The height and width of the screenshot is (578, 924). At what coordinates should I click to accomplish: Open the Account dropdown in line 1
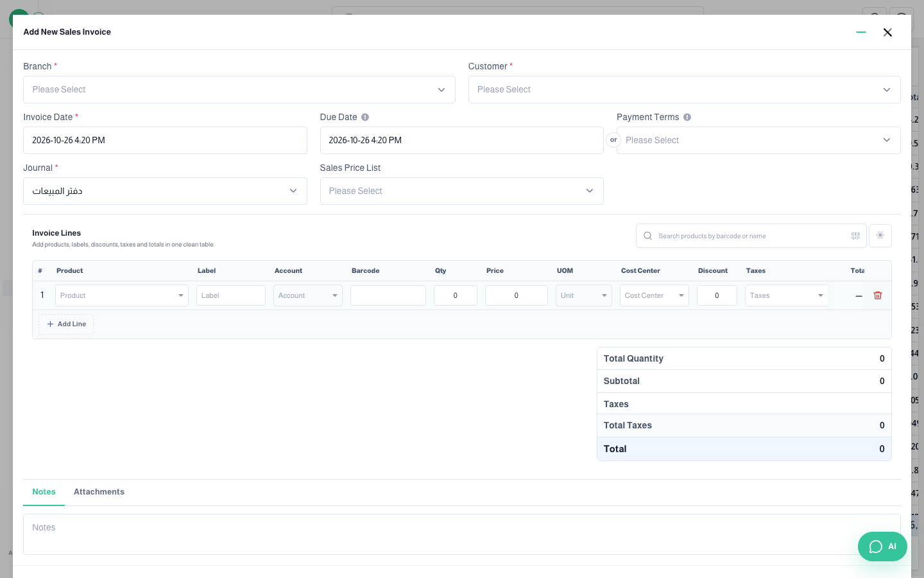click(308, 295)
